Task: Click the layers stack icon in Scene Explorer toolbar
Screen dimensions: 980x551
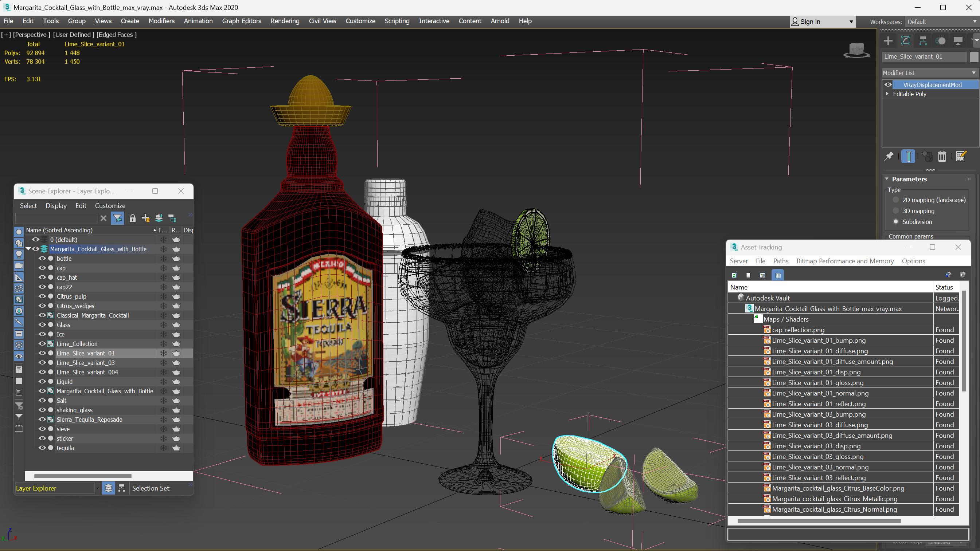Action: (x=159, y=218)
